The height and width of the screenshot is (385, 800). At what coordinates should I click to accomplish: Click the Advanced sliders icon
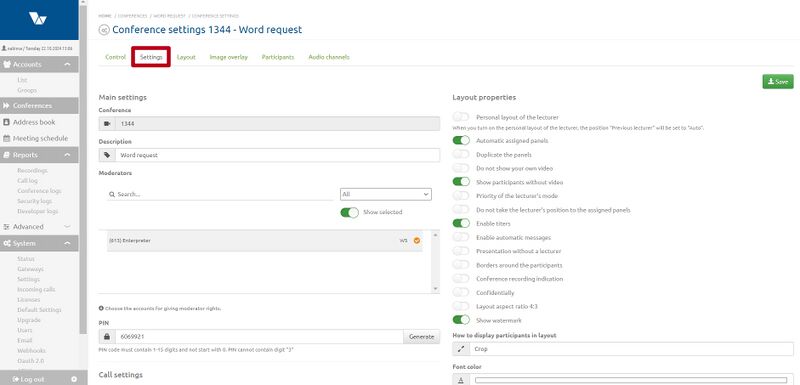click(7, 226)
